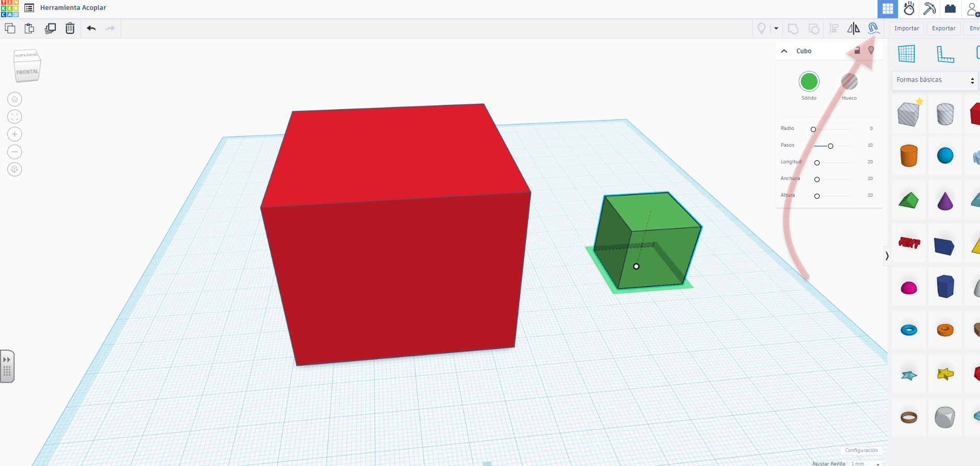This screenshot has width=980, height=466.
Task: Undo the last action
Action: pos(91,28)
